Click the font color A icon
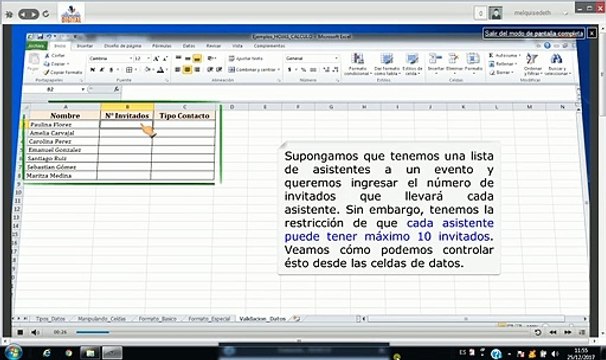The image size is (606, 360). 160,70
